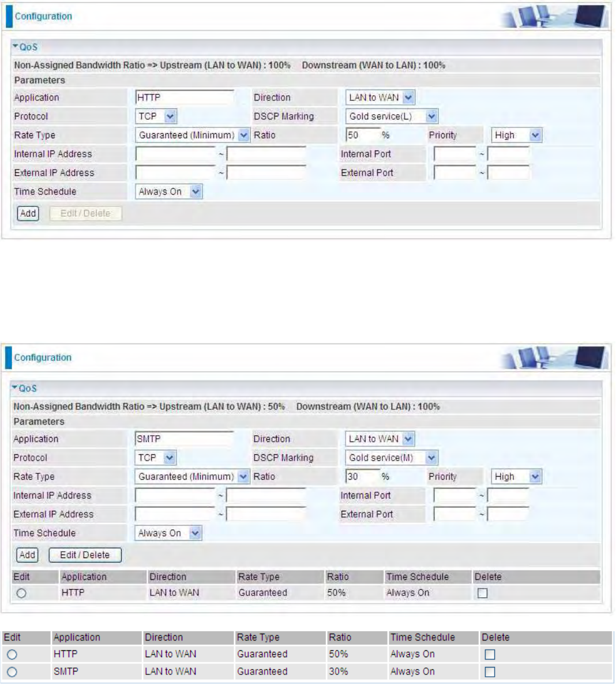
Task: Click Upstream 50% Non-Assigned Bandwidth Ratio text
Action: (222, 406)
